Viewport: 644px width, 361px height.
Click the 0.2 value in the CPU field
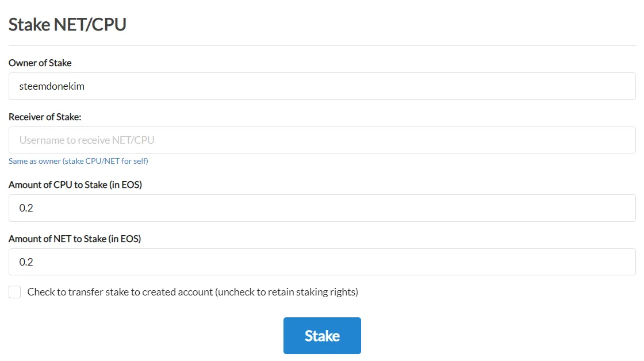coord(26,208)
